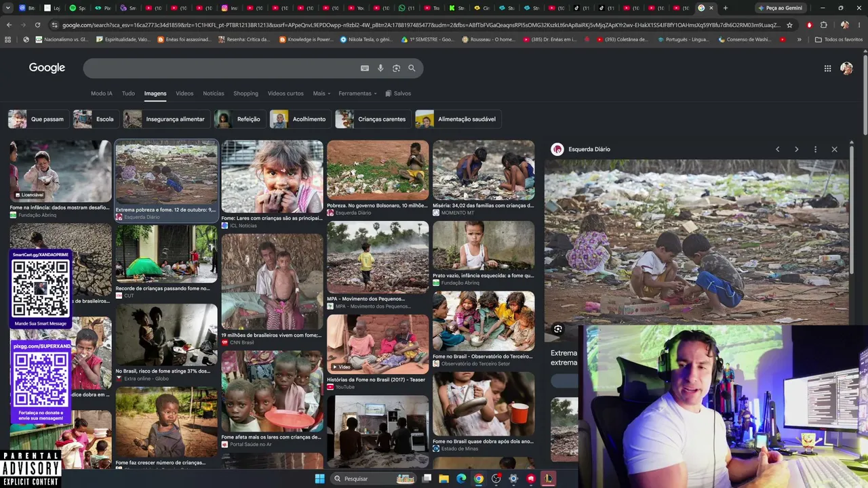
Task: Filter by the Refeição chip
Action: click(239, 119)
